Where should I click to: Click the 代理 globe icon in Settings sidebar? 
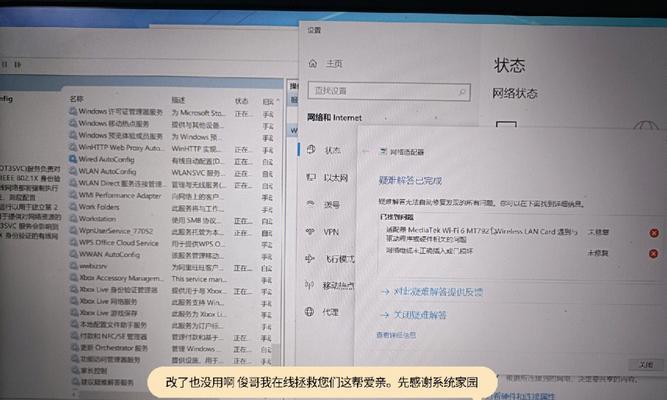(x=309, y=311)
